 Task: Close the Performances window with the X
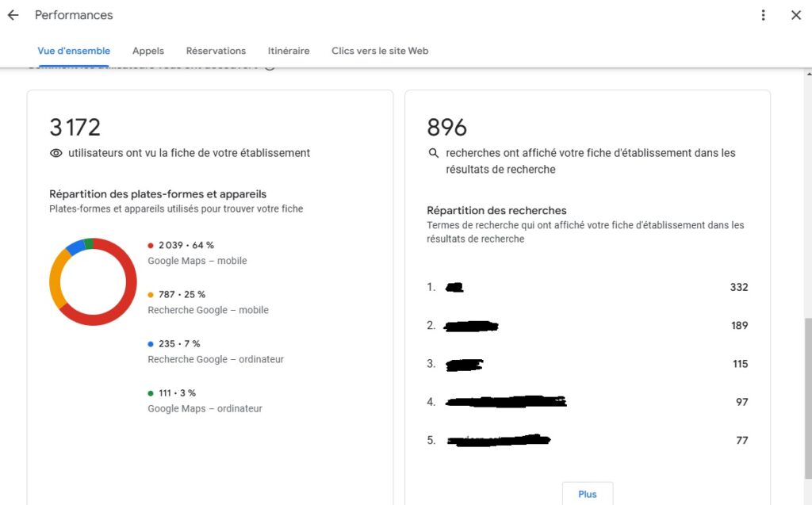tap(798, 14)
